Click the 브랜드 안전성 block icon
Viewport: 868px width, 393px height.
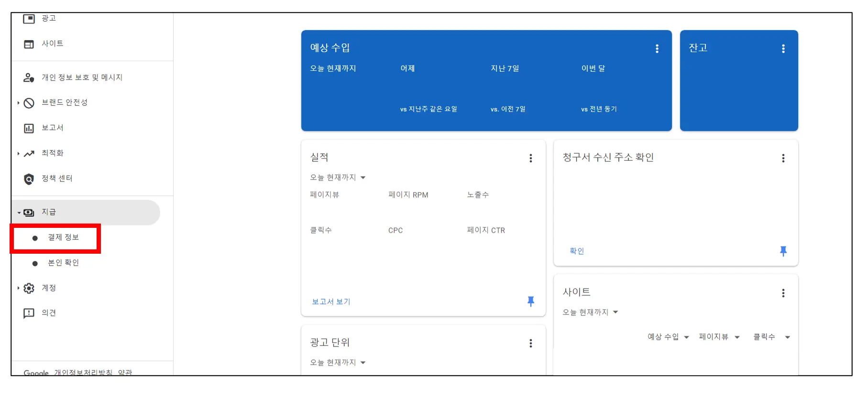click(x=29, y=103)
